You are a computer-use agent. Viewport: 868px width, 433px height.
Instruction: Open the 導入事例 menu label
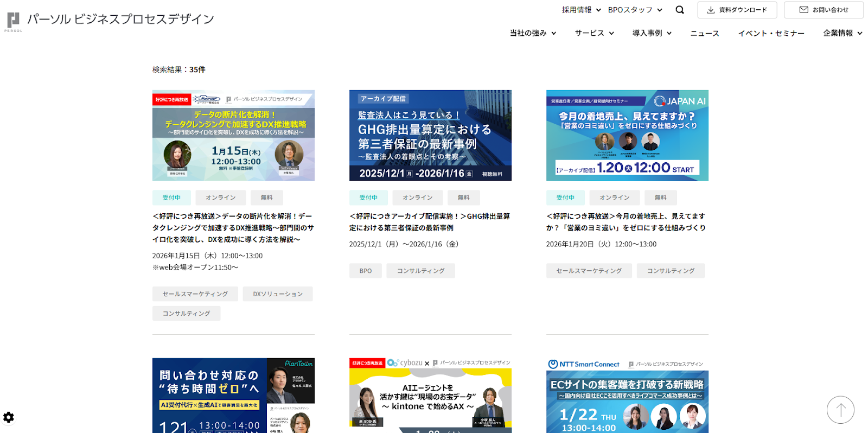coord(647,33)
